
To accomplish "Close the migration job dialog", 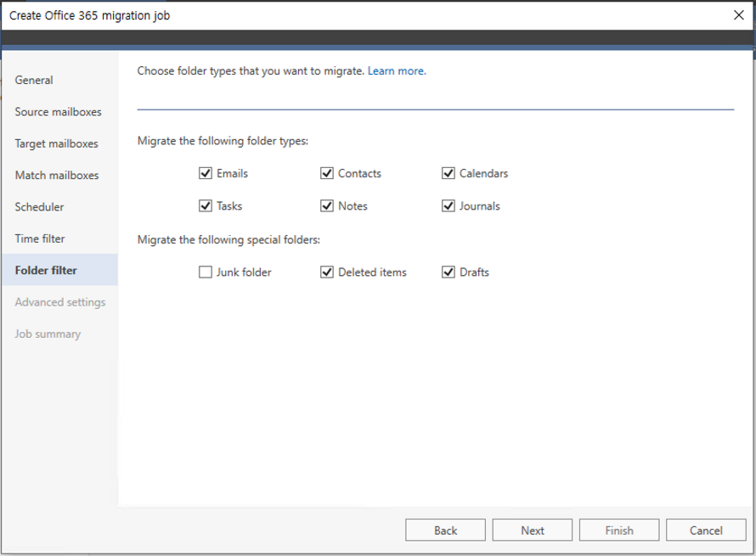I will 739,15.
